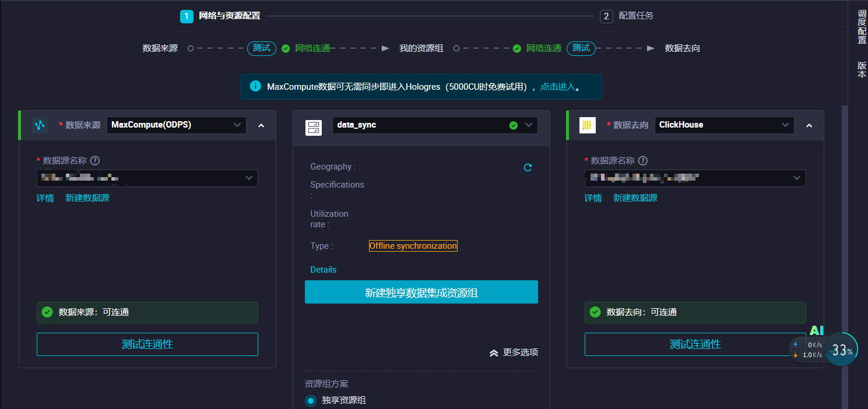Click help icon beside destination 数据源名称

[643, 160]
